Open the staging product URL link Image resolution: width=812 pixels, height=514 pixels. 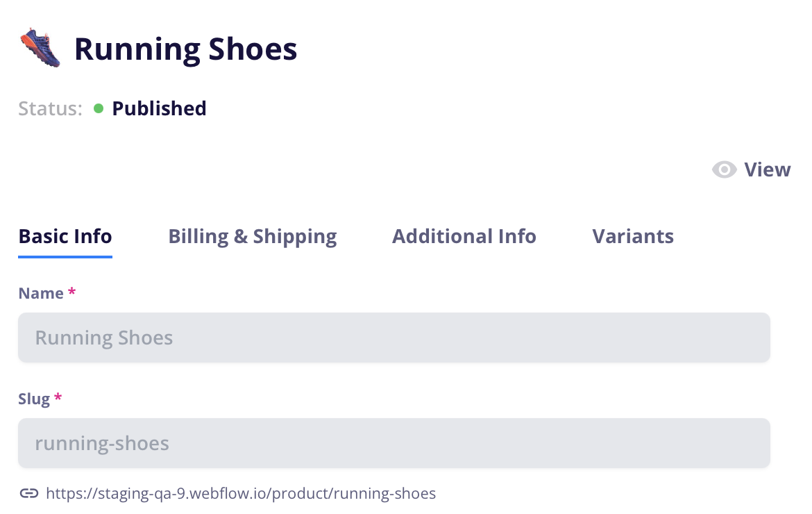241,494
